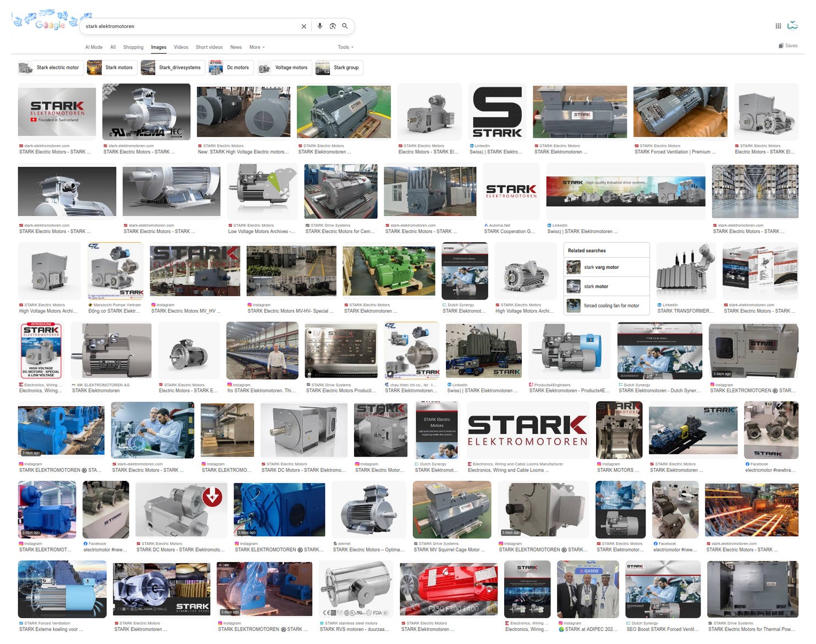Click inside the search field with 'stark elektromotoren'
Image resolution: width=816 pixels, height=644 pixels.
190,26
